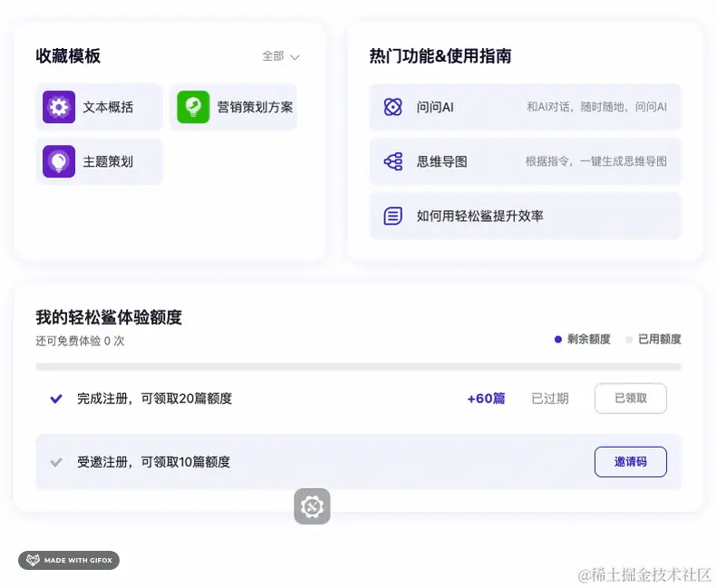Screen dimensions: 717x588
Task: Click the description 和AI对话，随时随地，问问AI
Action: pyautogui.click(x=596, y=107)
